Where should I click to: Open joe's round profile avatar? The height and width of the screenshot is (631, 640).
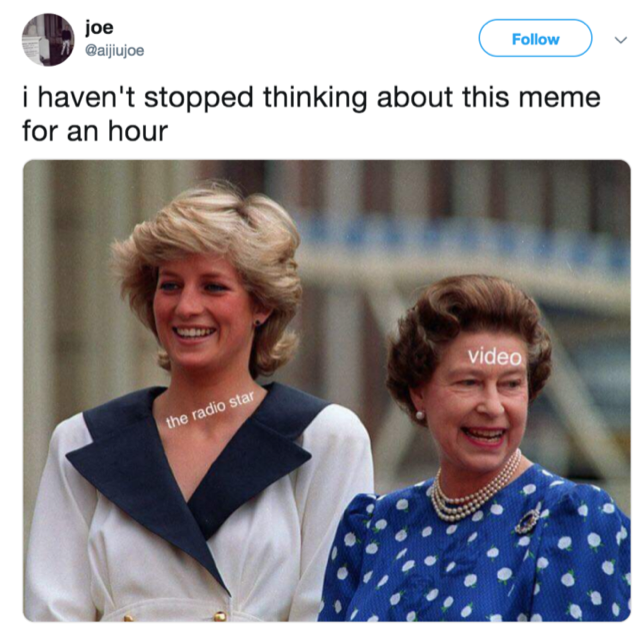48,40
